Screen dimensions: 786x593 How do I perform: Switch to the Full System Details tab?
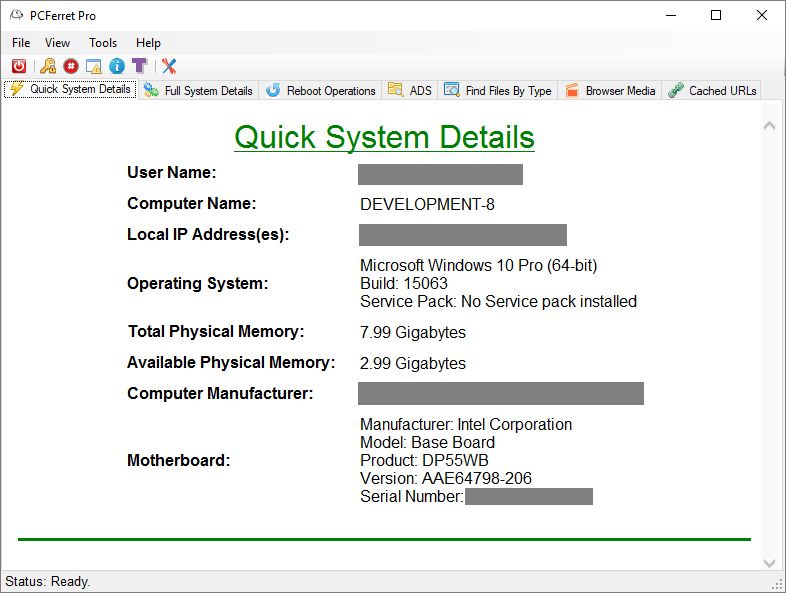[x=199, y=91]
